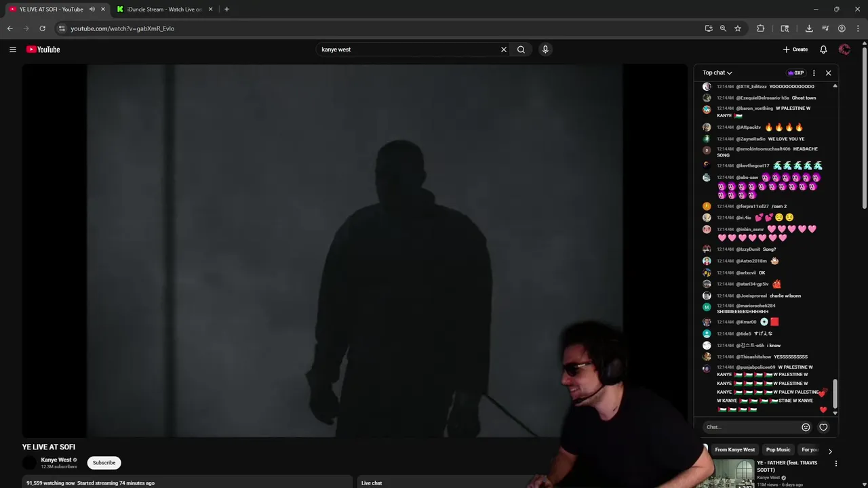Image resolution: width=868 pixels, height=488 pixels.
Task: View site information icon in address bar
Action: (62, 28)
